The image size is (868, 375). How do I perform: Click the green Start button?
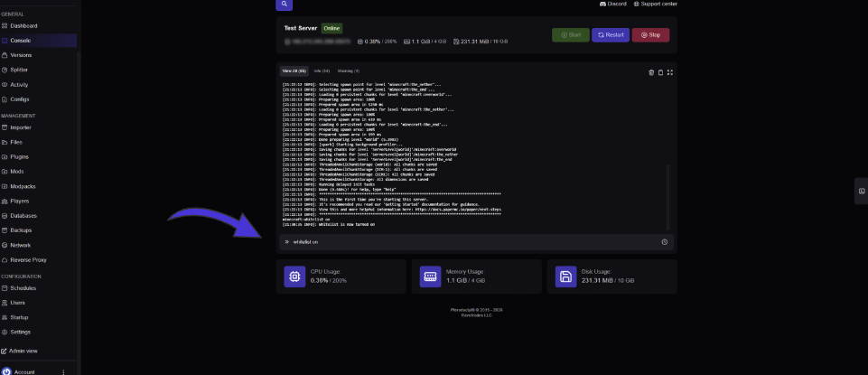click(x=571, y=35)
